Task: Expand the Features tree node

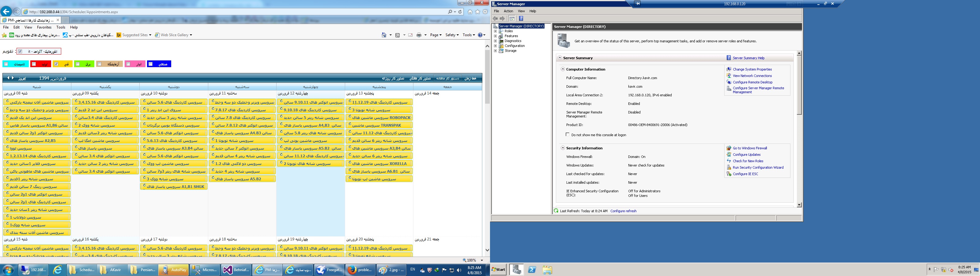Action: [x=495, y=36]
